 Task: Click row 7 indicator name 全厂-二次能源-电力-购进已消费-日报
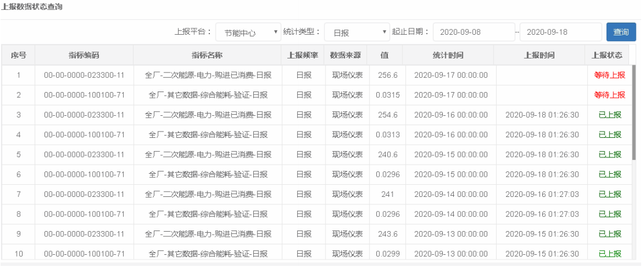[x=208, y=194]
